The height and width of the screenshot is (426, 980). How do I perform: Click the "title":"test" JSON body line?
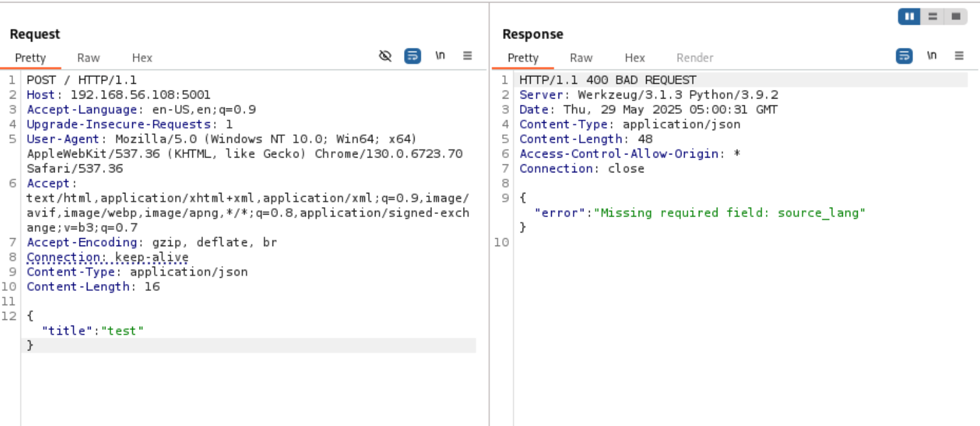pos(92,331)
